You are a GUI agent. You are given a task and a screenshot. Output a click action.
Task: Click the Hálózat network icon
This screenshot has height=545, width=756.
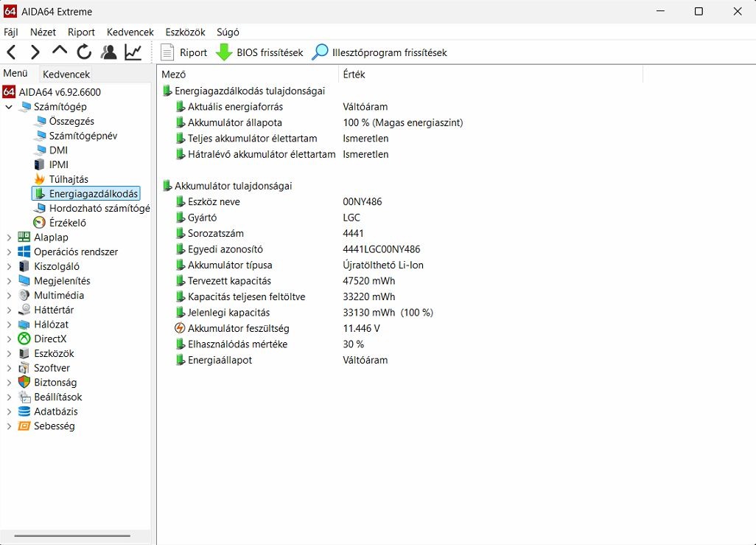(x=24, y=324)
